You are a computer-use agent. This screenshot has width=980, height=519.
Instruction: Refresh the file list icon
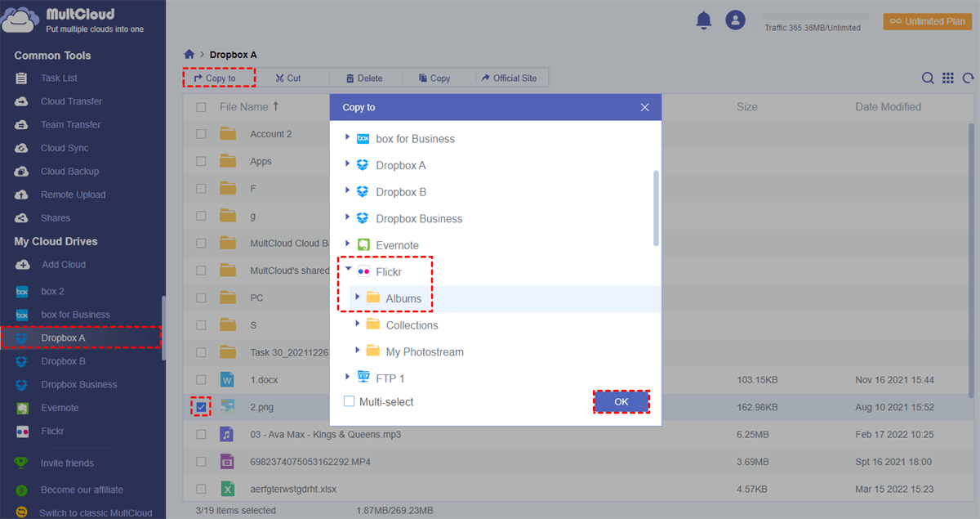969,78
